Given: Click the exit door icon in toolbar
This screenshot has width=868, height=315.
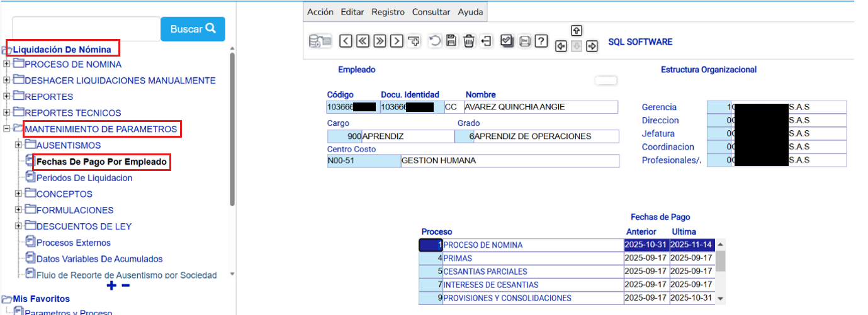Looking at the screenshot, I should (486, 41).
